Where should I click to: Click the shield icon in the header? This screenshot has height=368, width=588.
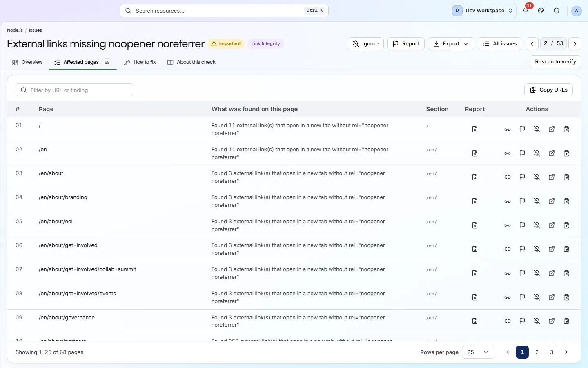[557, 11]
